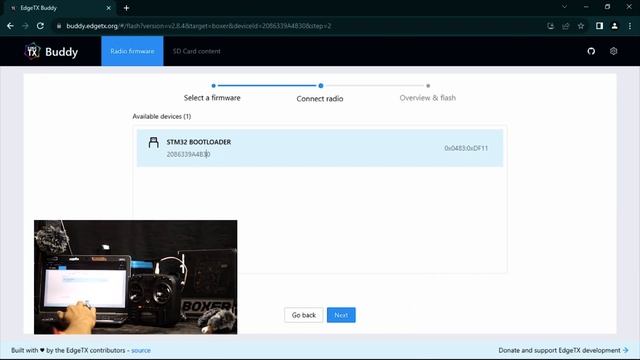Viewport: 640px width, 360px height.
Task: Share this page icon
Action: [566, 26]
